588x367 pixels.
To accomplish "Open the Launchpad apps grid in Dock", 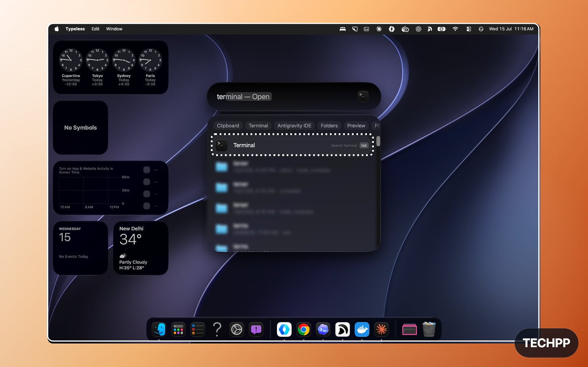I will pyautogui.click(x=178, y=329).
